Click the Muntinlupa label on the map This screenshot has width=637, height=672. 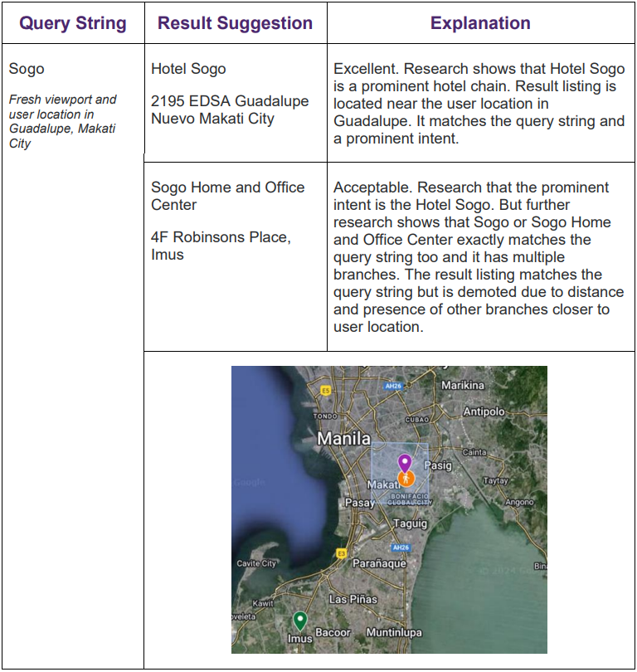(x=394, y=632)
